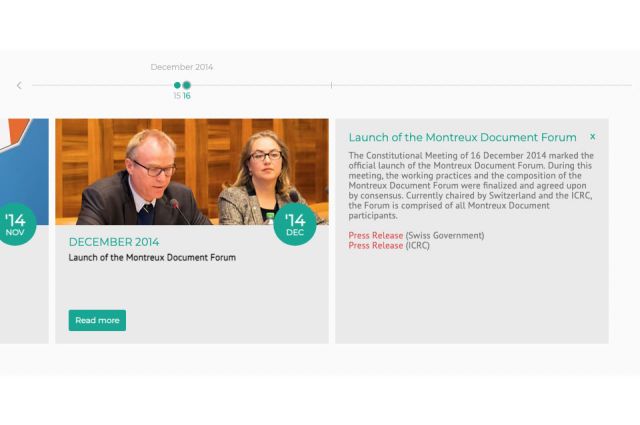Click the number 15 under the timeline
This screenshot has width=640, height=425.
[x=177, y=96]
